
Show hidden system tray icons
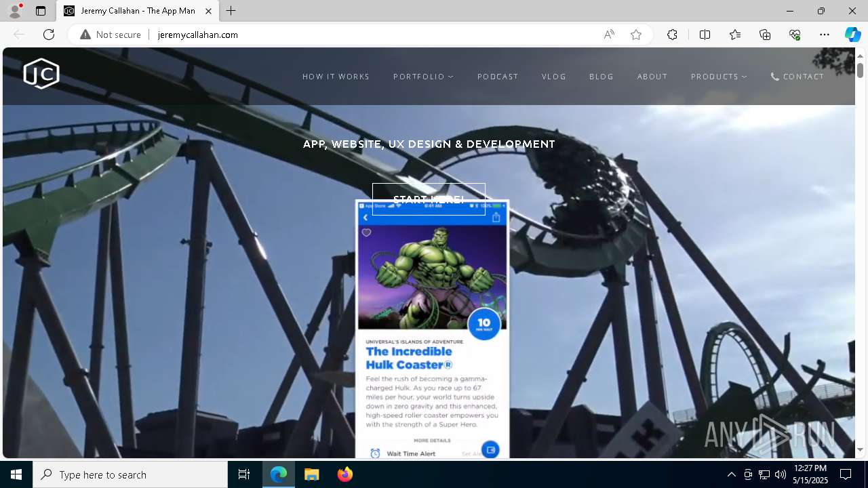click(731, 474)
